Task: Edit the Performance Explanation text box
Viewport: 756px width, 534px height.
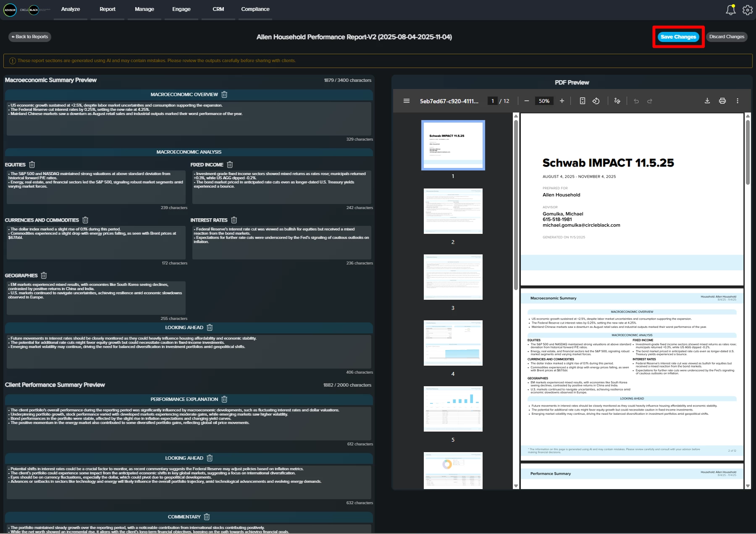Action: (x=189, y=423)
